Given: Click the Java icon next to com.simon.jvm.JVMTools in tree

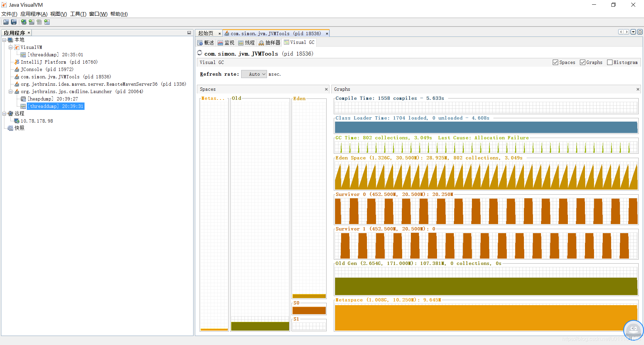Looking at the screenshot, I should pyautogui.click(x=17, y=77).
